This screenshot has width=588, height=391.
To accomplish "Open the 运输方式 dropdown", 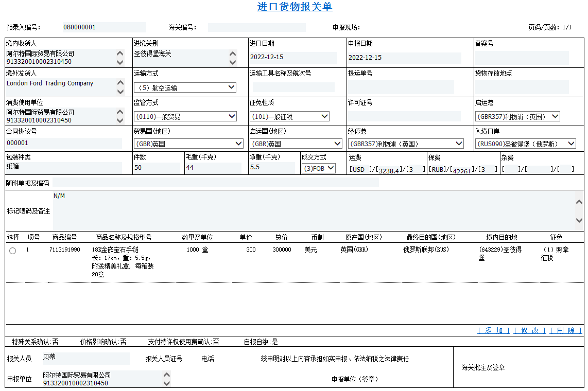I will [x=185, y=88].
